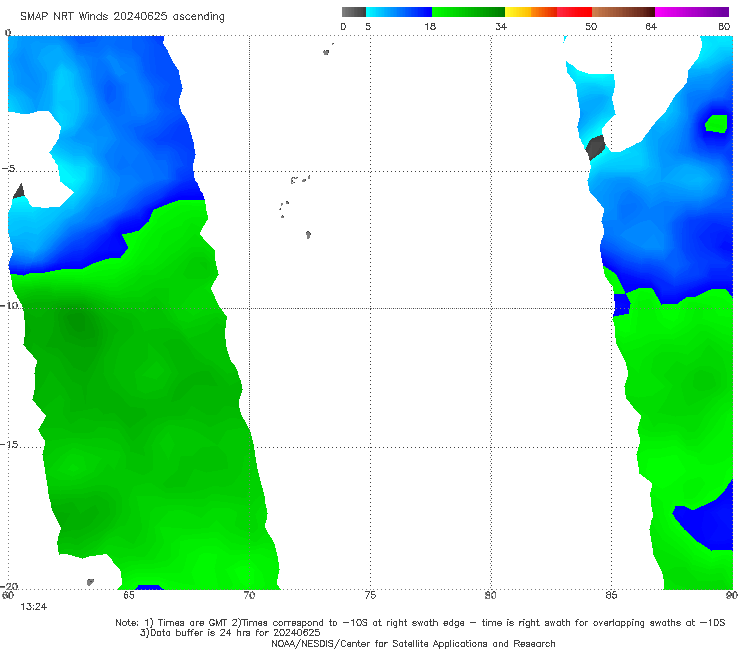
Task: Click latitude axis label '-20'
Action: pos(9,586)
